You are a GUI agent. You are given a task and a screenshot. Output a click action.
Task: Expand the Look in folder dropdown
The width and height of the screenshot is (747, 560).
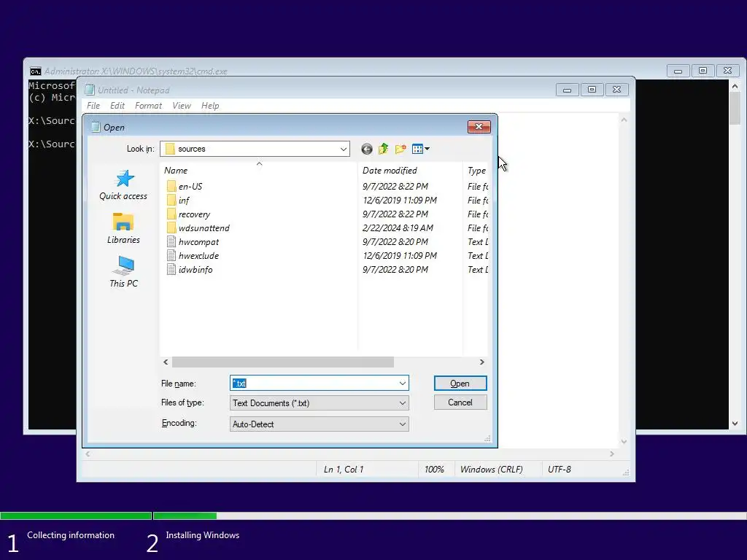point(343,149)
